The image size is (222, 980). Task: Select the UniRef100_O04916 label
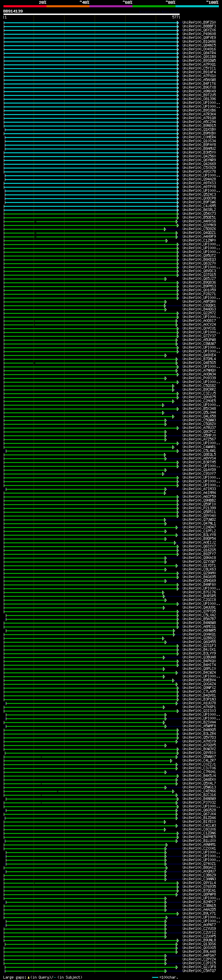click(x=199, y=49)
